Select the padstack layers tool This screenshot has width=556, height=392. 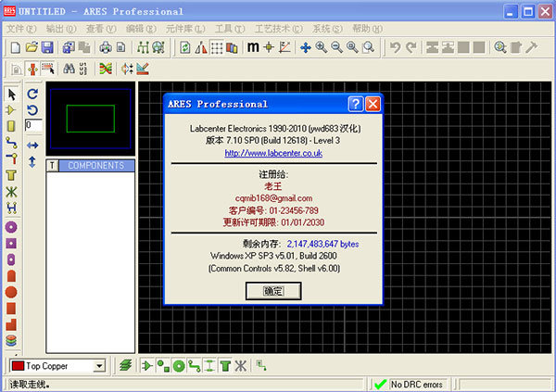point(11,340)
